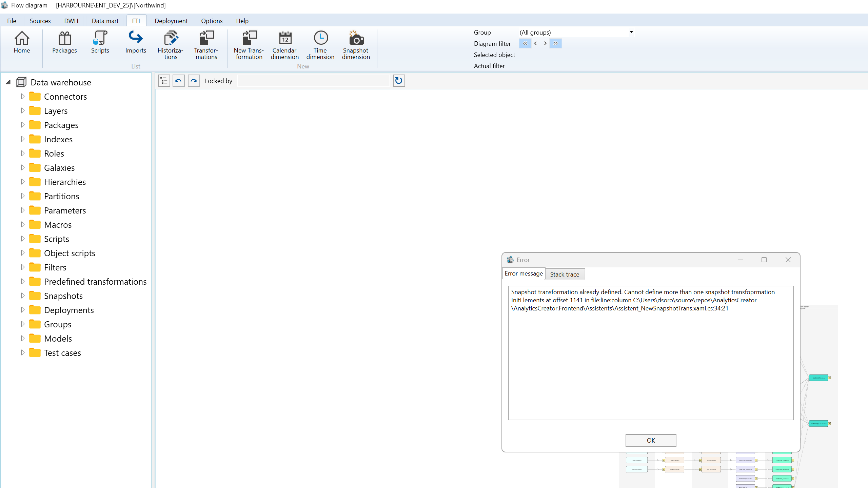868x488 pixels.
Task: Go to next diagram filter
Action: [x=545, y=43]
